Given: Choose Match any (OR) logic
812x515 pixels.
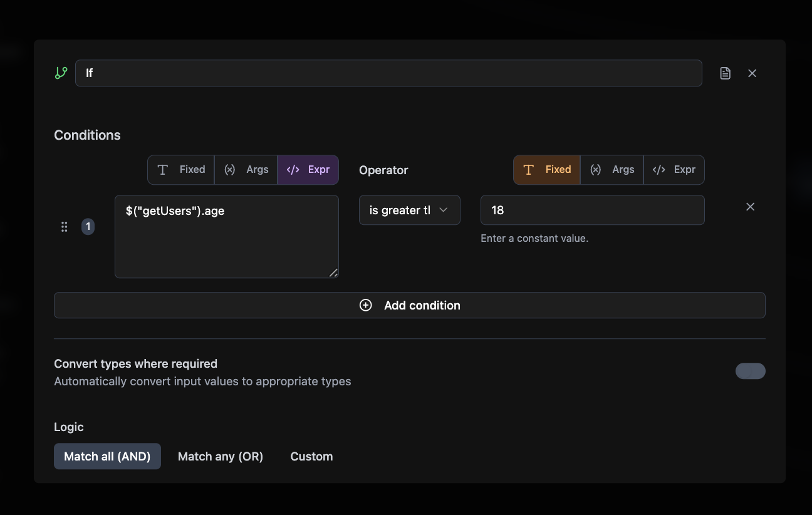Looking at the screenshot, I should click(221, 456).
